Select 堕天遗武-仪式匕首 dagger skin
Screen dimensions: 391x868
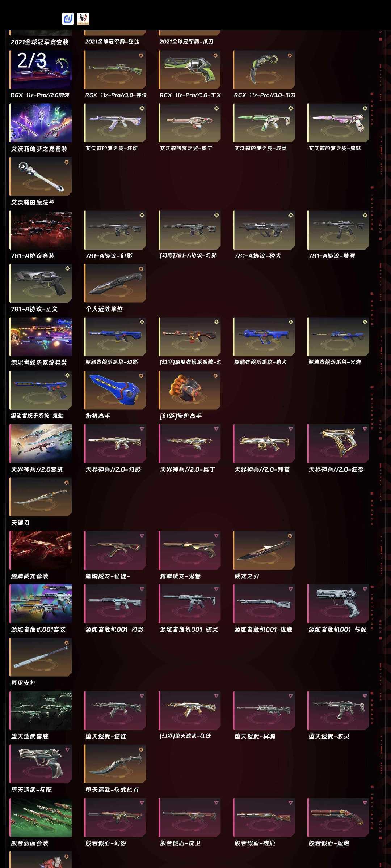pos(115,764)
